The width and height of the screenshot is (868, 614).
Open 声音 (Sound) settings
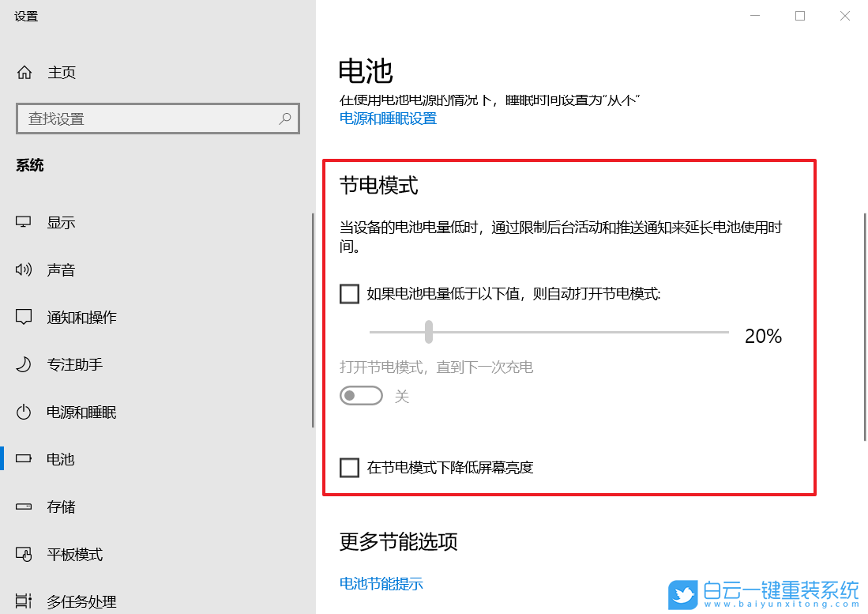24,269
